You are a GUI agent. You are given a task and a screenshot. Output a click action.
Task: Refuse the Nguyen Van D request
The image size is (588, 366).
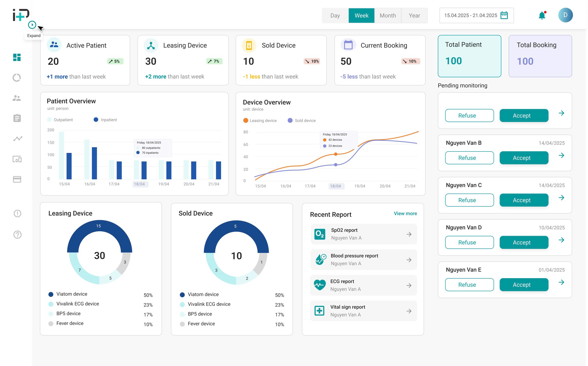469,242
